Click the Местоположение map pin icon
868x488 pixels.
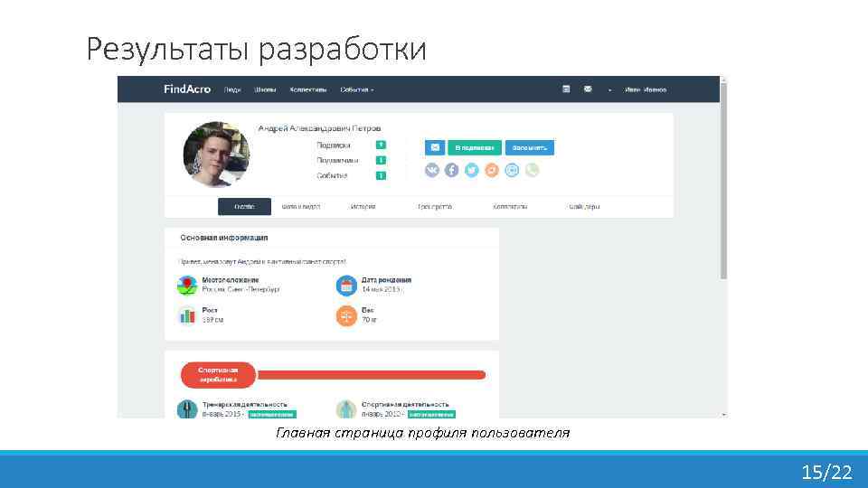187,286
